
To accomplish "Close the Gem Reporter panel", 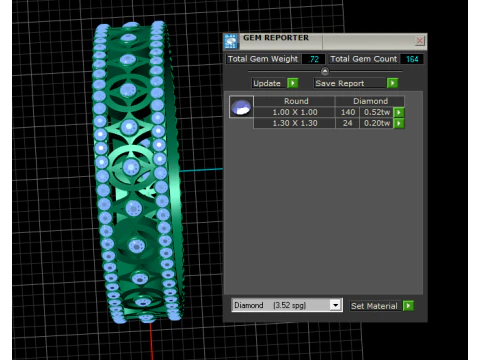I will pos(419,41).
